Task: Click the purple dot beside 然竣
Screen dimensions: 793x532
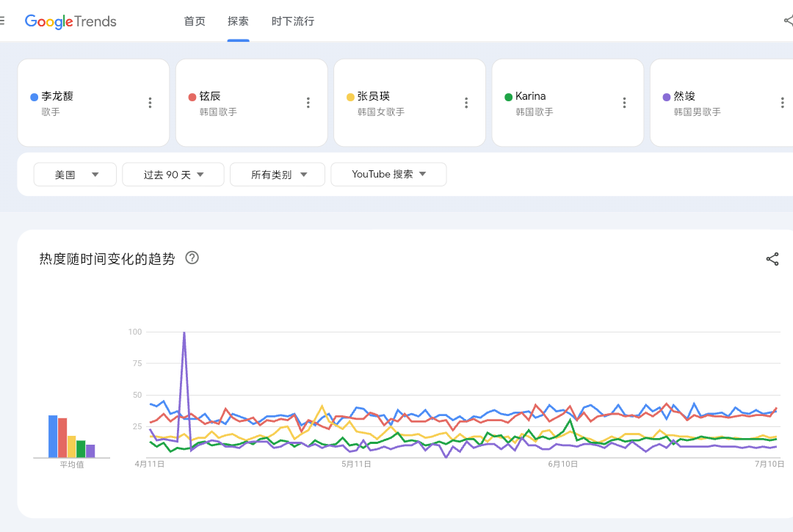Action: coord(667,97)
